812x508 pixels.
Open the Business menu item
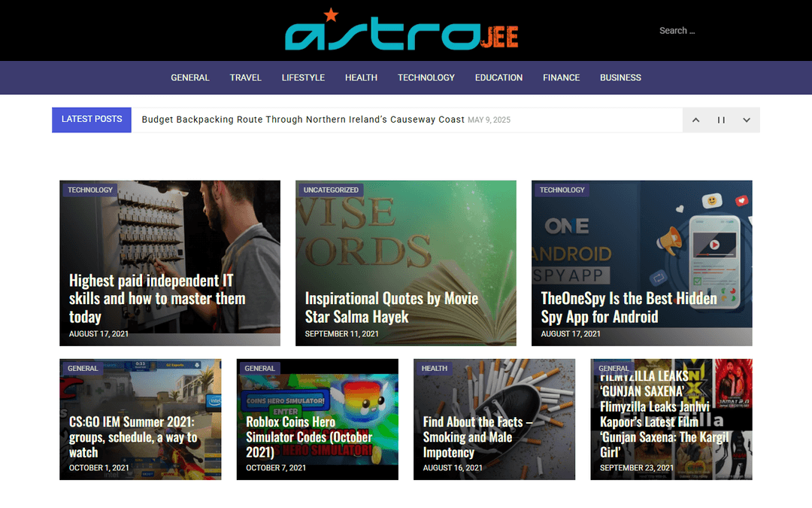(x=620, y=78)
